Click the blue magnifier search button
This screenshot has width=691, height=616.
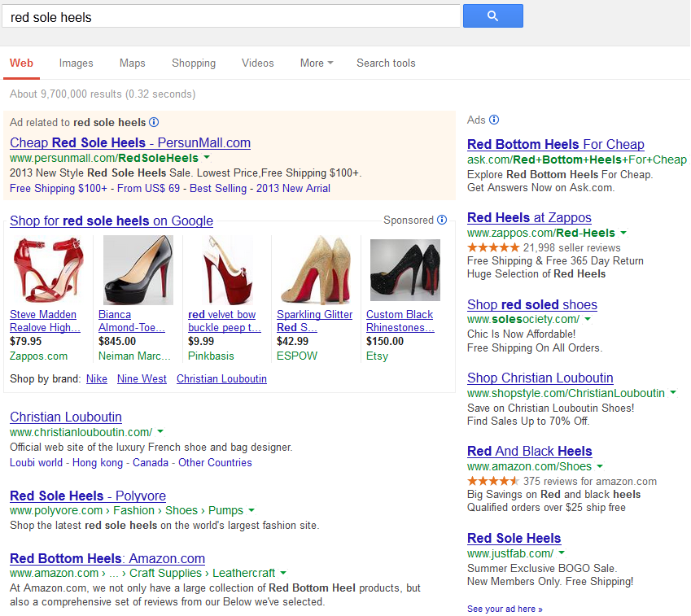tap(492, 15)
